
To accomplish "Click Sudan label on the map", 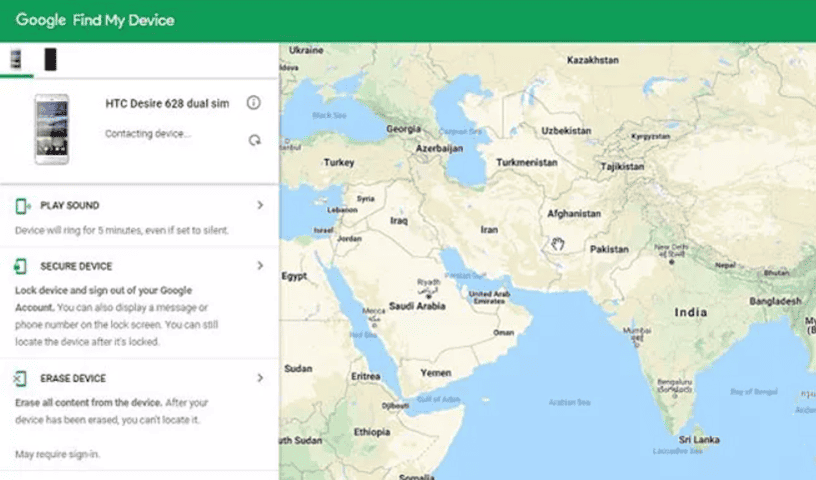I will tap(298, 369).
